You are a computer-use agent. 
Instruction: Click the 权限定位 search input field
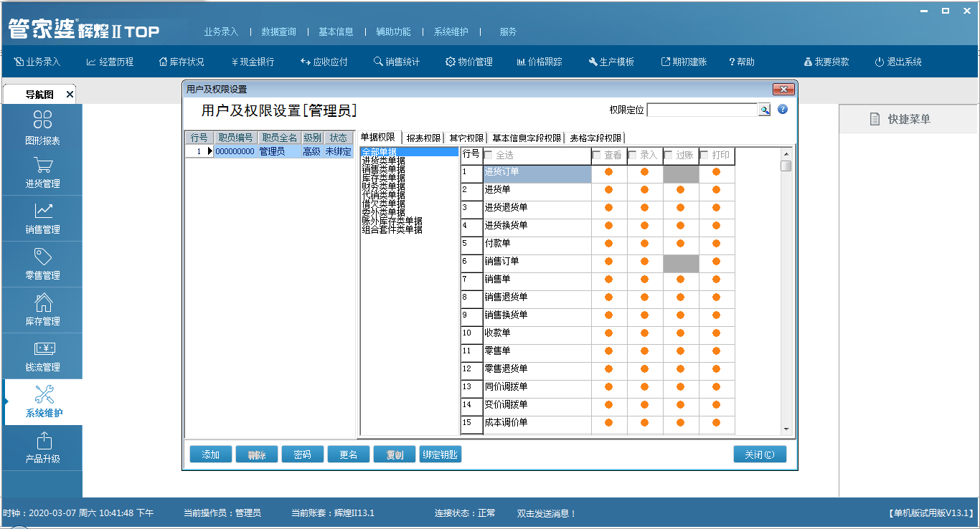(702, 110)
